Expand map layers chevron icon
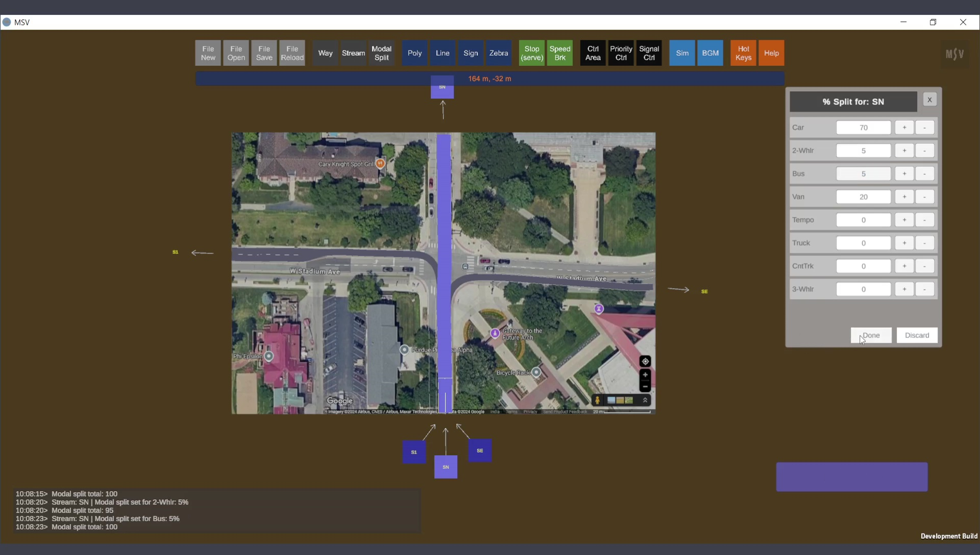The width and height of the screenshot is (980, 555). pos(645,400)
